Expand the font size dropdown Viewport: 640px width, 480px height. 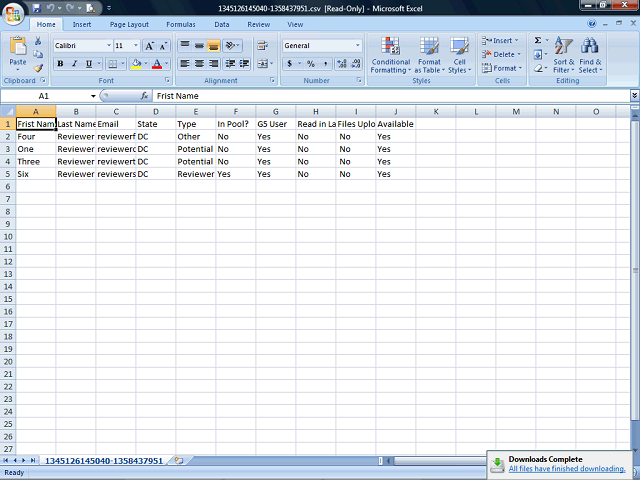click(x=135, y=46)
